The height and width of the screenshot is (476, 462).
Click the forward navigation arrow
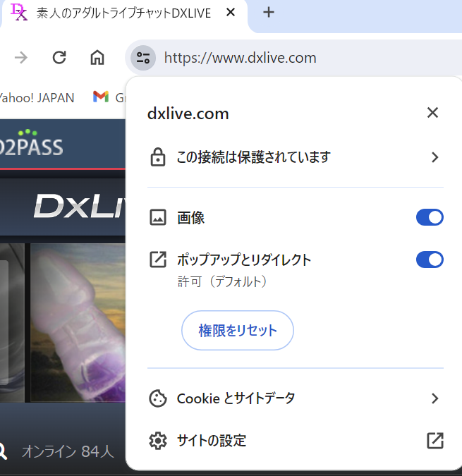[21, 57]
